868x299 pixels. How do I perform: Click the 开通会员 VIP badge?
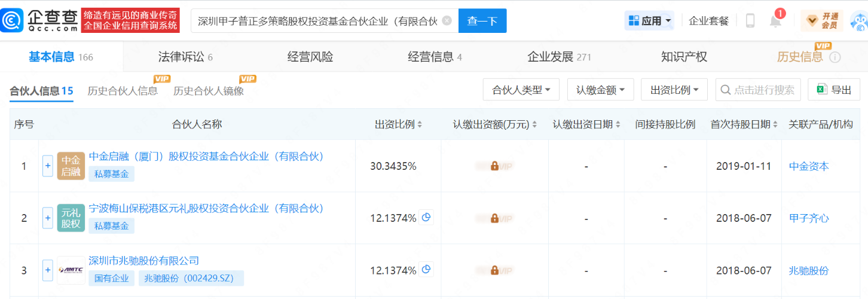point(822,21)
